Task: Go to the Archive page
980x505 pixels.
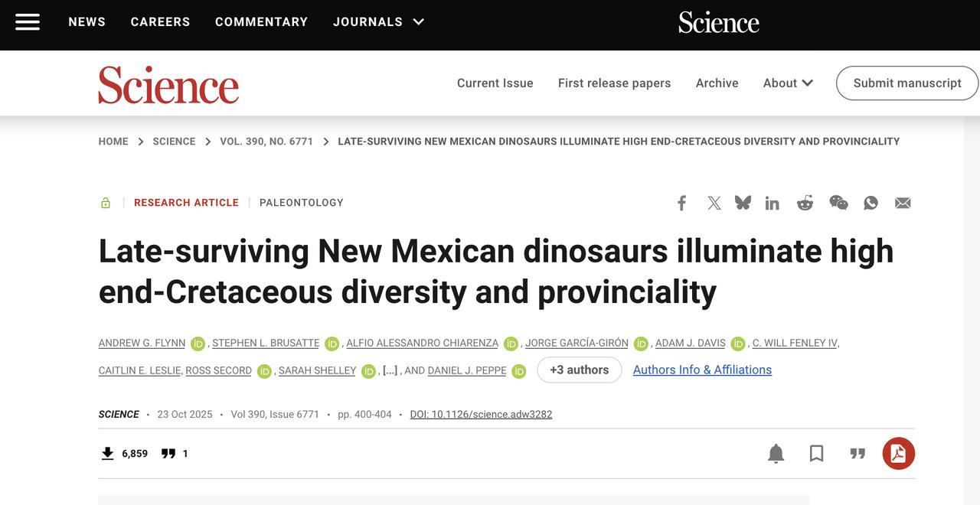Action: (x=717, y=83)
